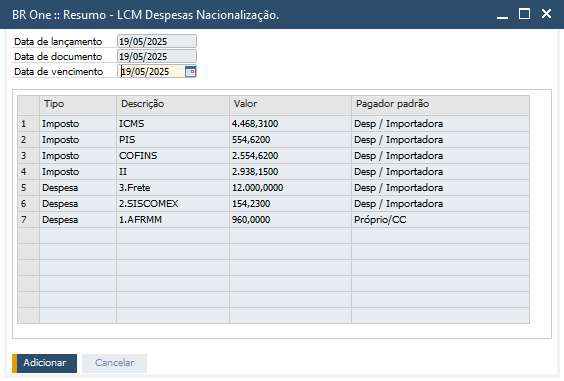The image size is (564, 381).
Task: Select the COFINS value 2.554,6200 cell
Action: point(290,156)
